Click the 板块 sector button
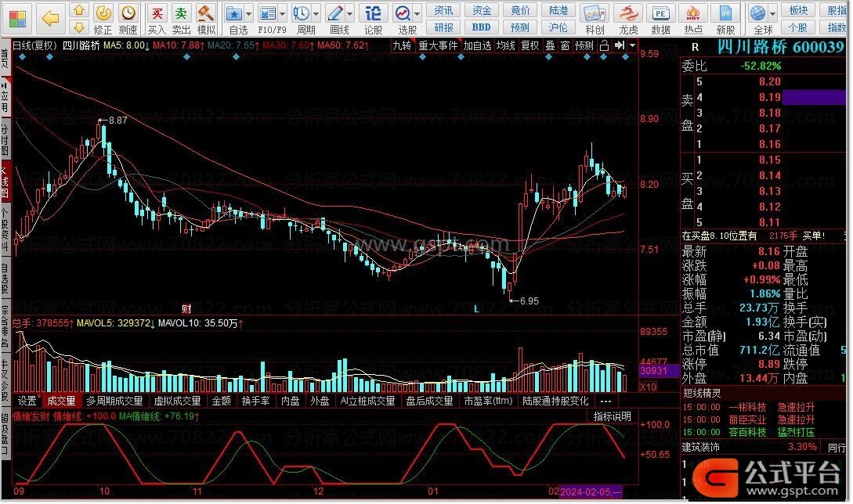Viewport: 853px width, 504px height. tap(798, 10)
